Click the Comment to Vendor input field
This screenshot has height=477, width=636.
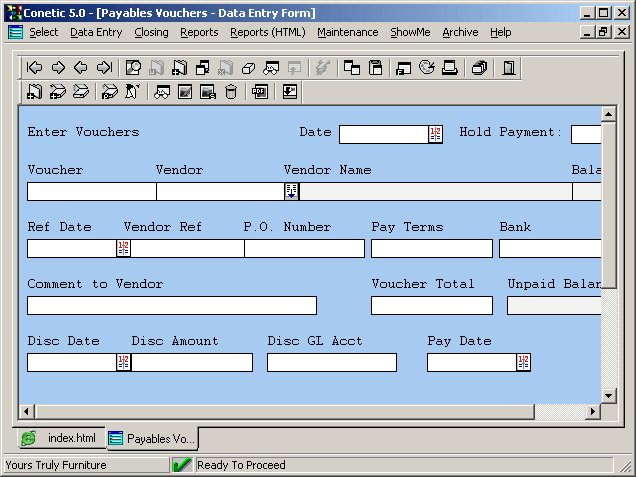(x=171, y=305)
